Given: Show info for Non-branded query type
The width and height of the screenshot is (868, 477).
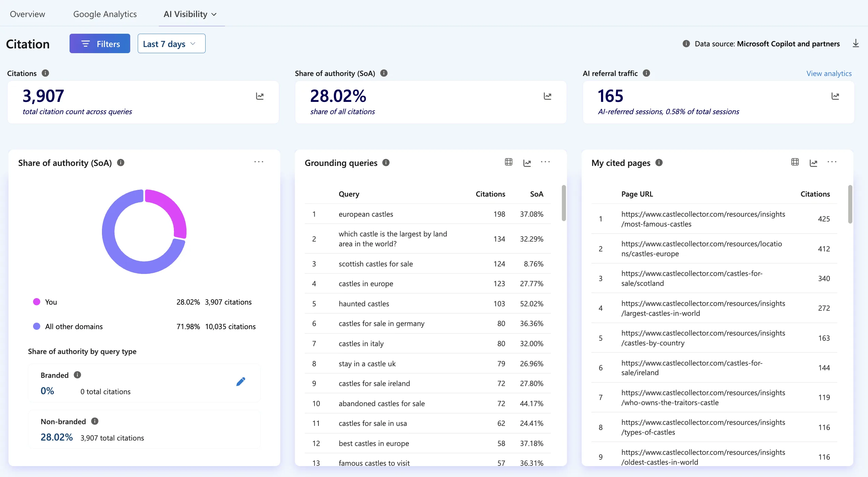Looking at the screenshot, I should (x=95, y=421).
